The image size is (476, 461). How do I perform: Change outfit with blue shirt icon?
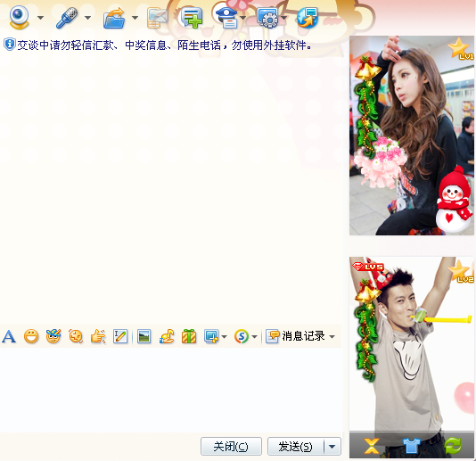coord(412,446)
